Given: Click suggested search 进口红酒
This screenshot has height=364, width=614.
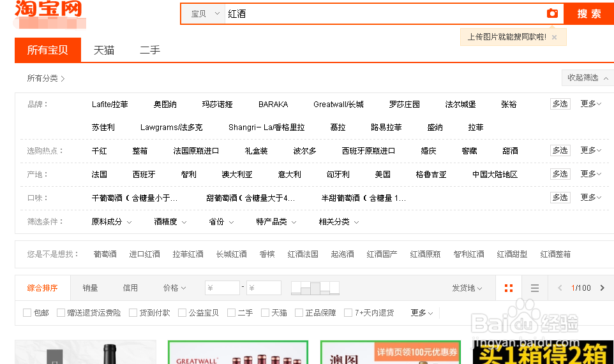Looking at the screenshot, I should coord(144,254).
